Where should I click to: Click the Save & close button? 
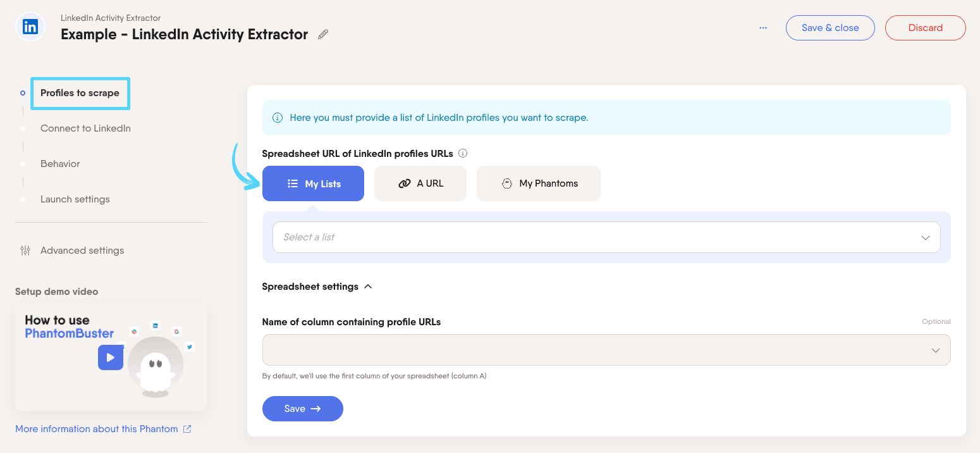(830, 28)
